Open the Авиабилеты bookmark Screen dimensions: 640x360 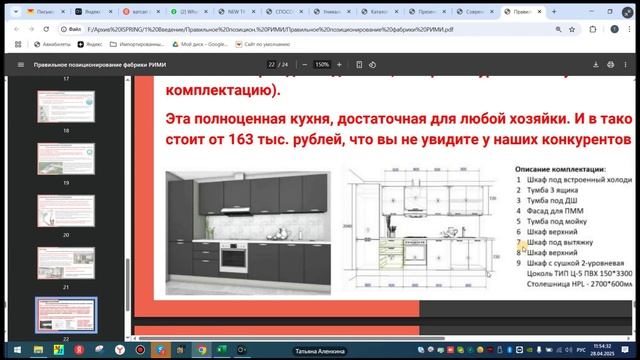coord(52,44)
